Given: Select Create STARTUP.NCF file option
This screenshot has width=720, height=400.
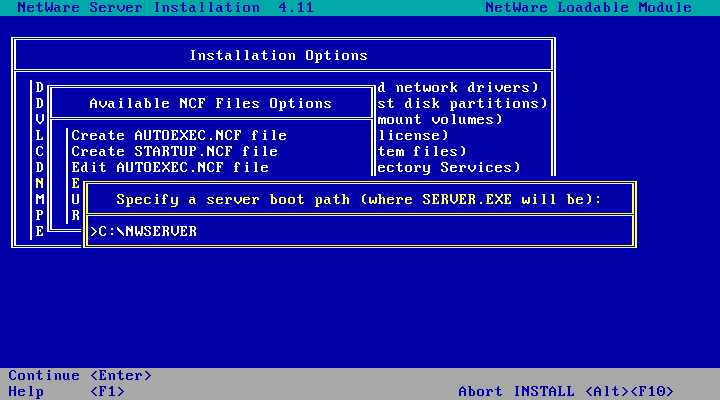Looking at the screenshot, I should pyautogui.click(x=174, y=152).
